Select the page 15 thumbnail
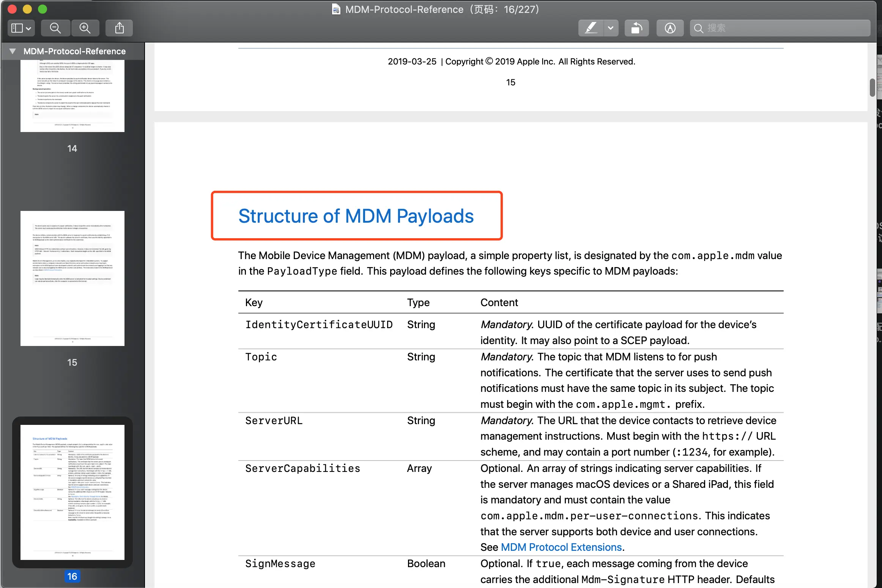This screenshot has width=882, height=588. click(x=72, y=278)
